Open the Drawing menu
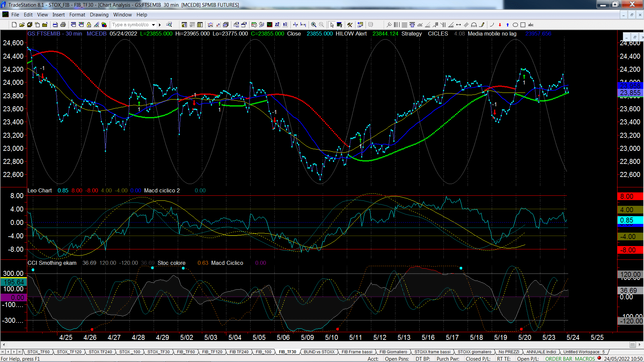 pyautogui.click(x=99, y=15)
